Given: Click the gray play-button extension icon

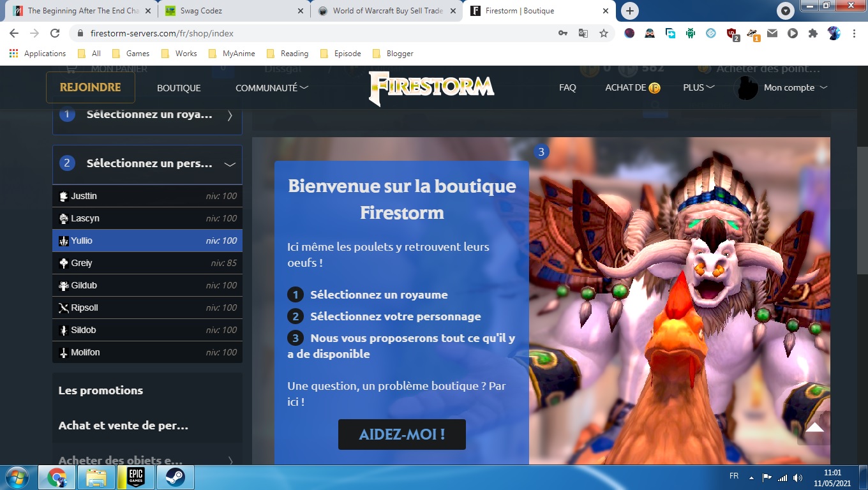Looking at the screenshot, I should (793, 33).
